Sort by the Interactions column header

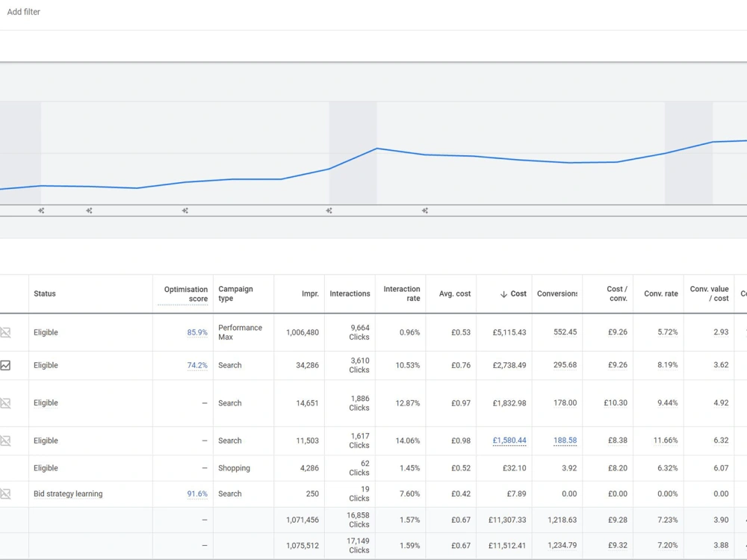click(x=350, y=293)
